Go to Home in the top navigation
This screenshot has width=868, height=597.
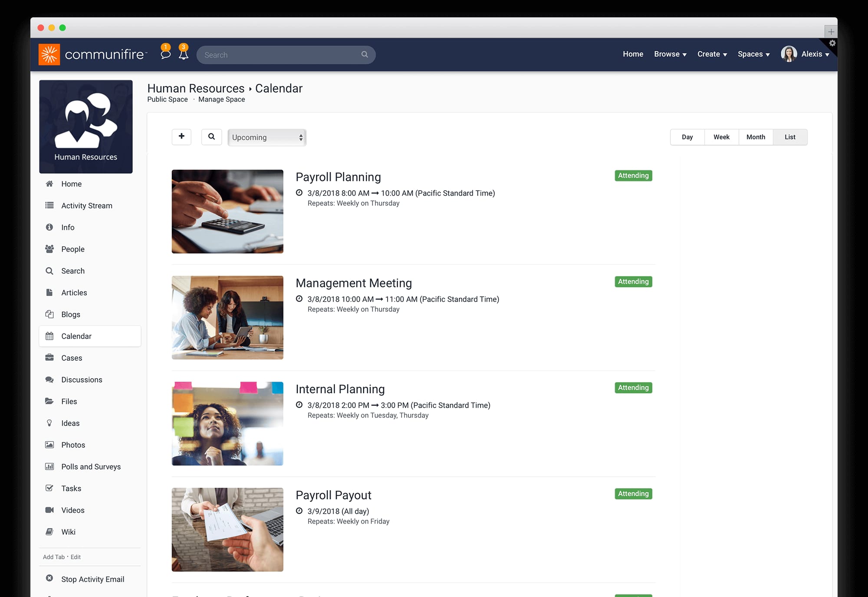(633, 54)
